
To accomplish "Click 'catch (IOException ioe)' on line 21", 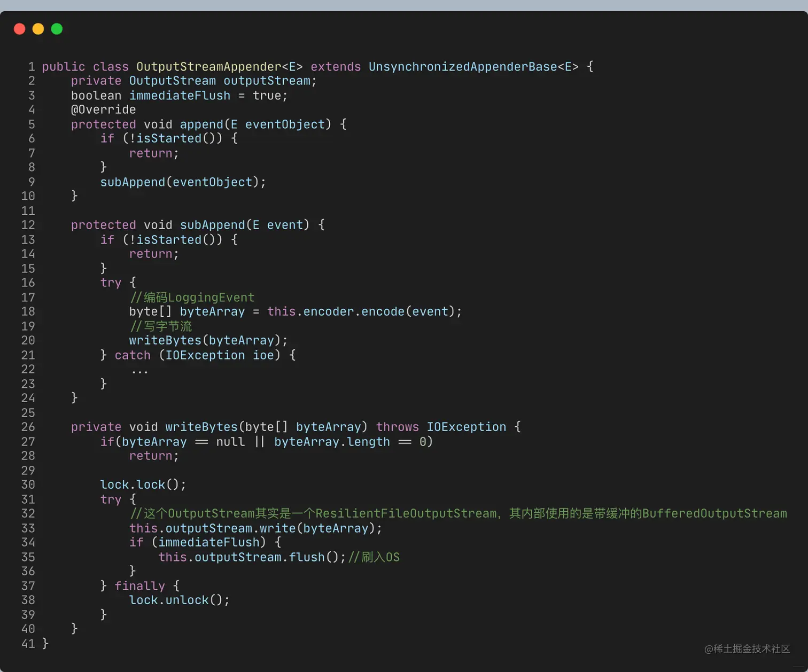I will click(198, 355).
